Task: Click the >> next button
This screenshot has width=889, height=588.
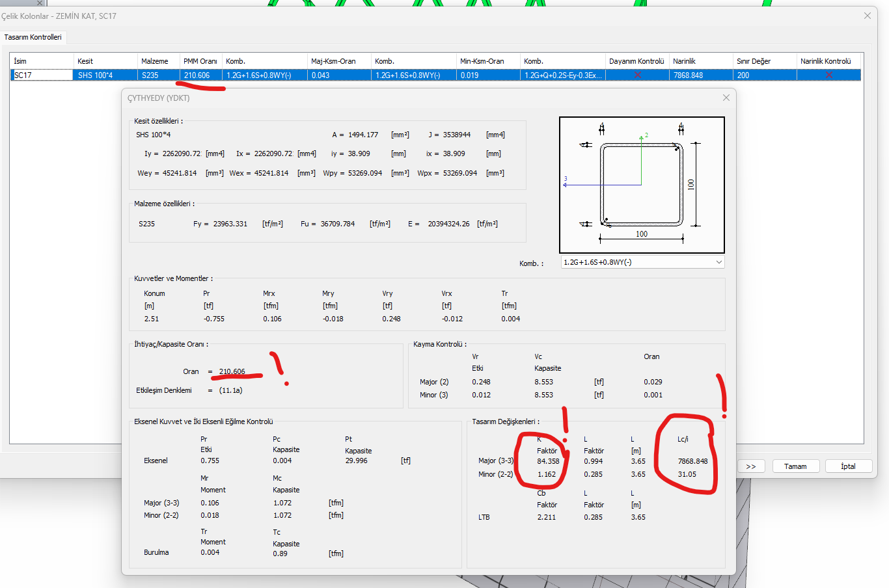Action: pyautogui.click(x=751, y=466)
